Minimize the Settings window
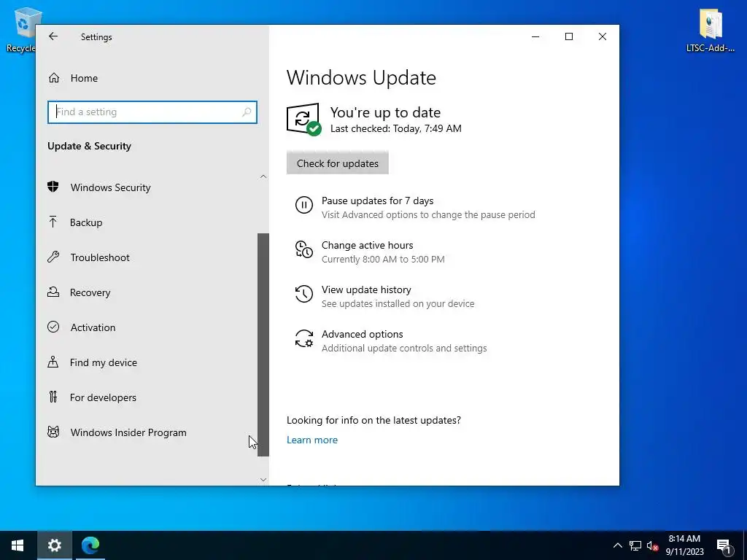Screen dimensions: 747x560 (x=535, y=36)
